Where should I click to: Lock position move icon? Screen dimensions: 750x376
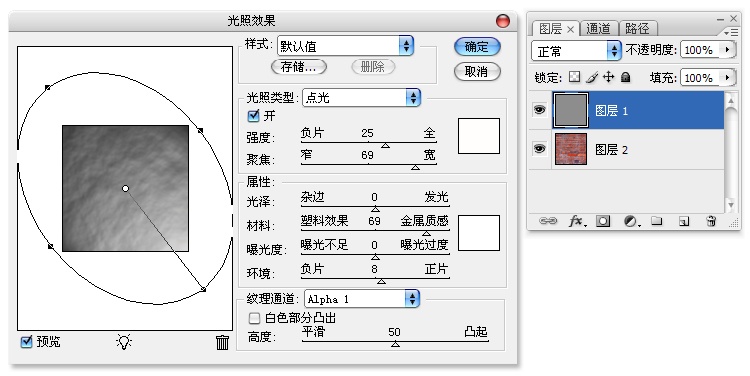[608, 77]
